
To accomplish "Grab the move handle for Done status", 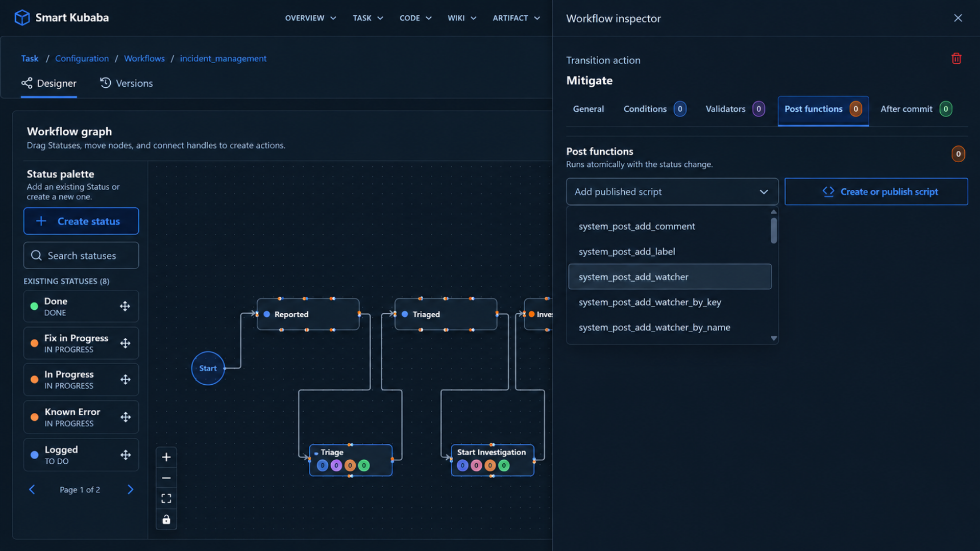I will click(125, 306).
